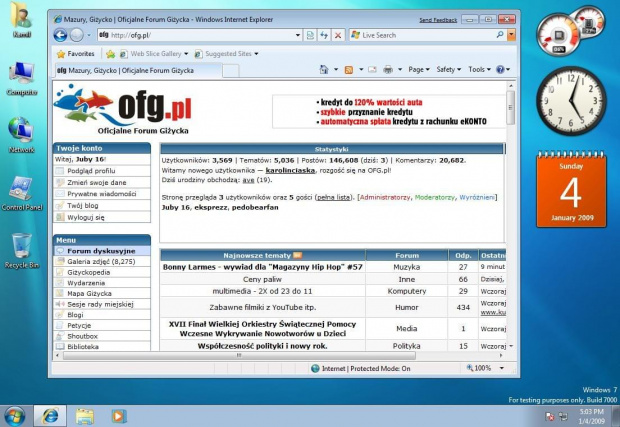Viewport: 620px width, 427px height.
Task: Expand the Tools dropdown menu
Action: [479, 70]
